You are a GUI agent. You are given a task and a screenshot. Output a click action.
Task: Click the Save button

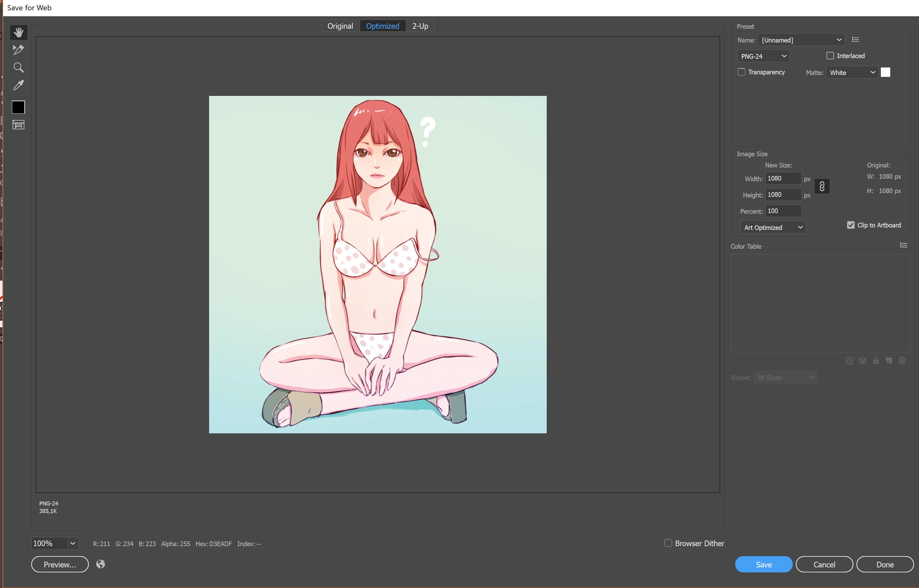point(764,565)
